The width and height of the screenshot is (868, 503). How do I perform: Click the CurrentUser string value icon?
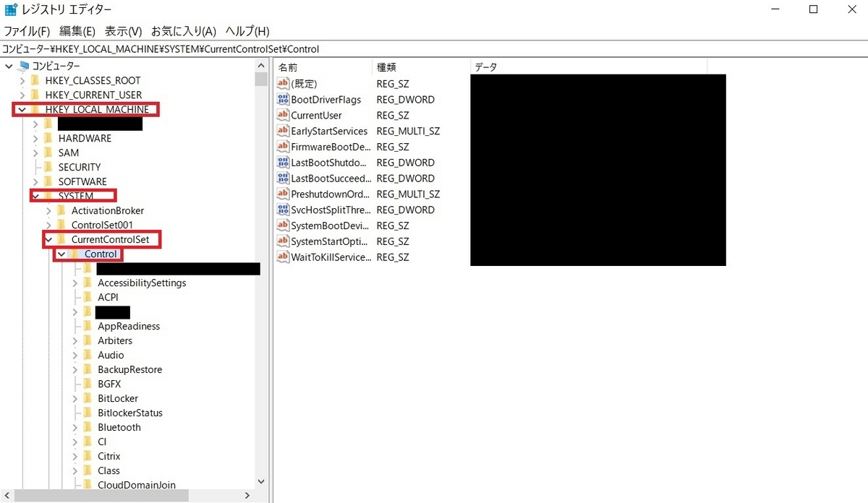point(284,116)
